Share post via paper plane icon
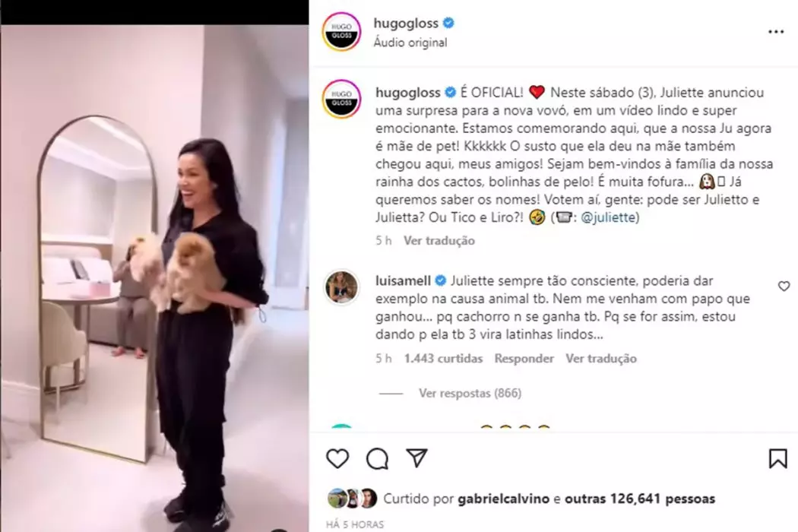 pyautogui.click(x=416, y=458)
